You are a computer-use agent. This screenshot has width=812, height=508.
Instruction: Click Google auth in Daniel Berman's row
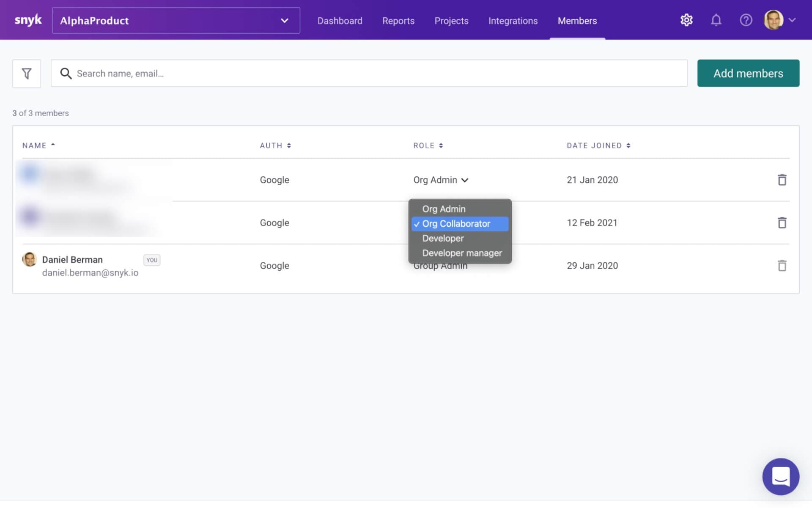(274, 266)
